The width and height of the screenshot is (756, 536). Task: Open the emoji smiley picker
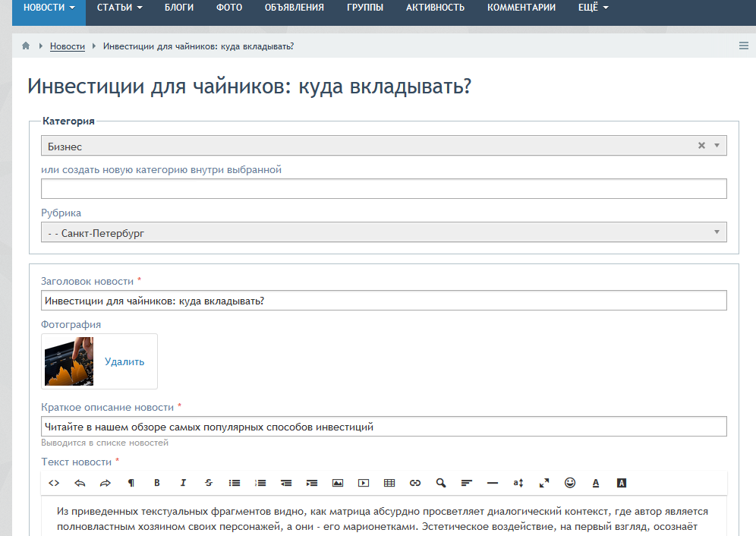[570, 483]
